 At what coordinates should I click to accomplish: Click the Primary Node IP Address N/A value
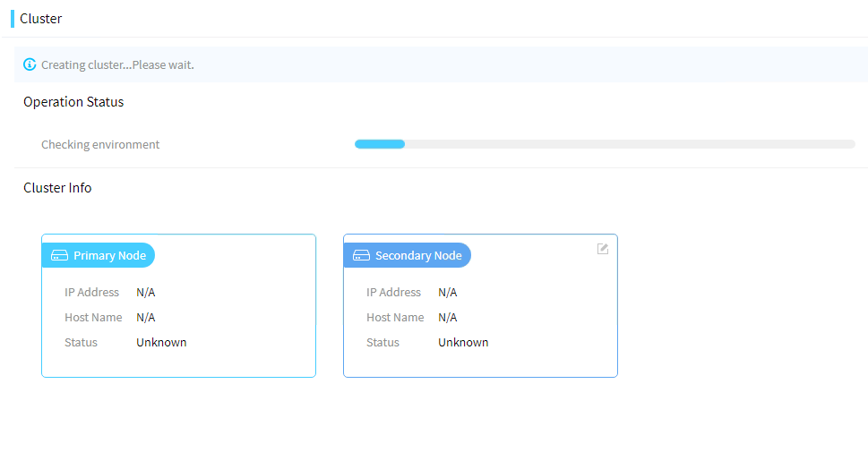146,292
